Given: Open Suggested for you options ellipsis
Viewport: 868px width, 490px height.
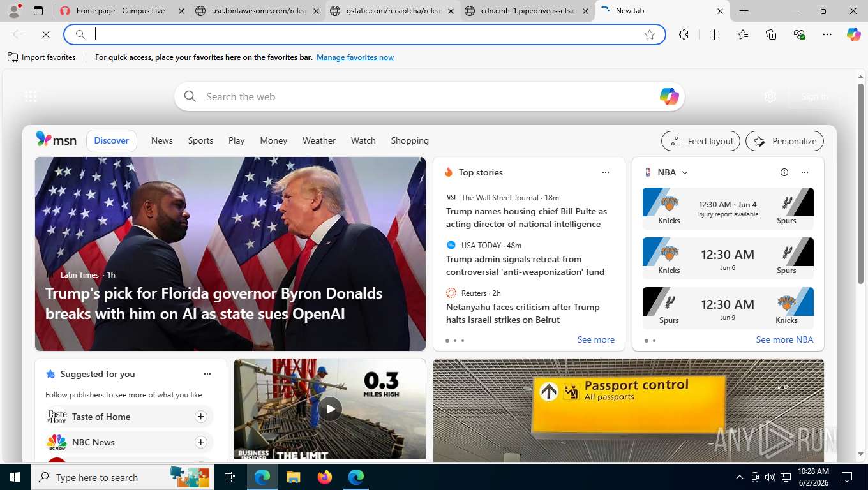Looking at the screenshot, I should 207,374.
